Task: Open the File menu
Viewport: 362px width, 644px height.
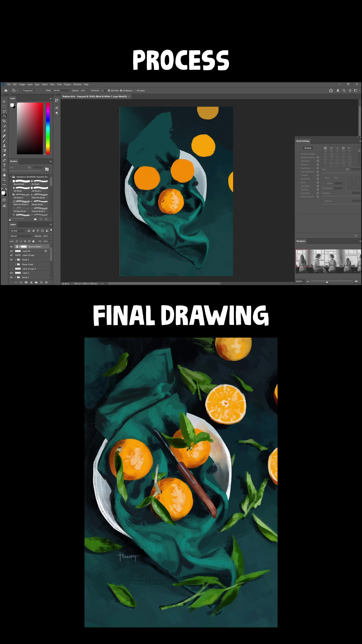Action: (9, 85)
